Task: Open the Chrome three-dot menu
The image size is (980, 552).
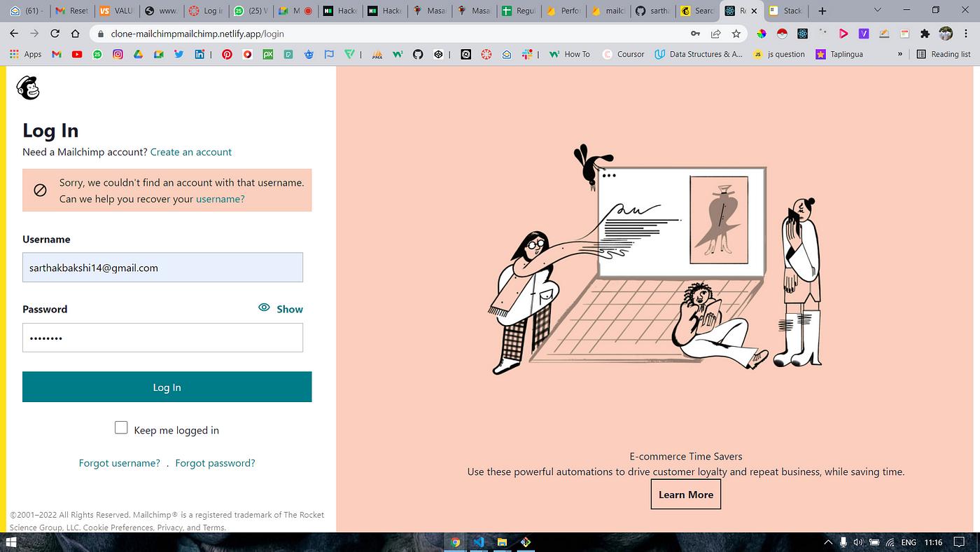Action: [x=967, y=34]
